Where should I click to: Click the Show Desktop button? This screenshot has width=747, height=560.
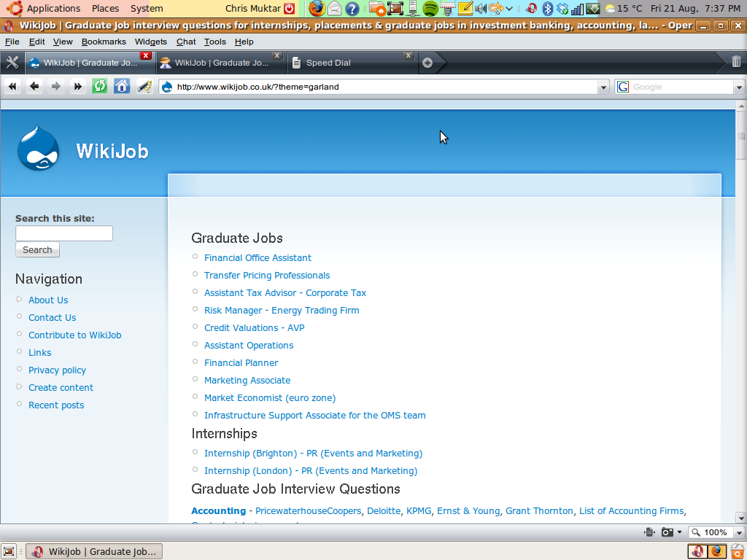click(x=9, y=551)
